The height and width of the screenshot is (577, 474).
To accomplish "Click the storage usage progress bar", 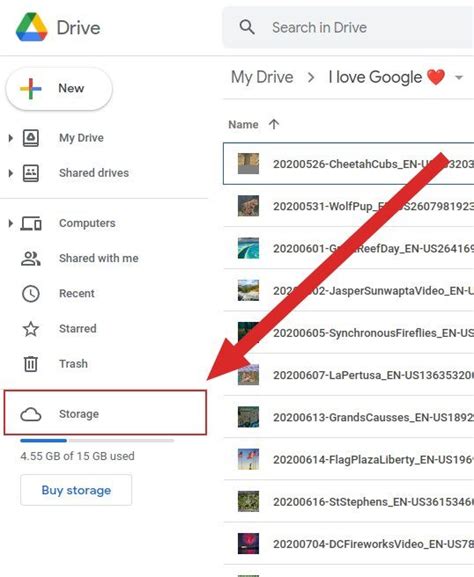I will click(x=97, y=440).
